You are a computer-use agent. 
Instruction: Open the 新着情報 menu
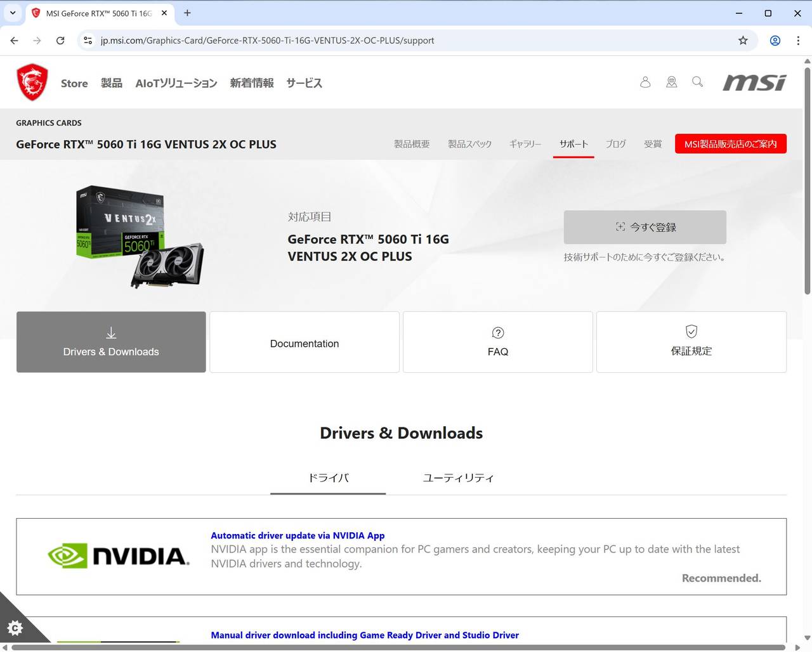coord(252,83)
